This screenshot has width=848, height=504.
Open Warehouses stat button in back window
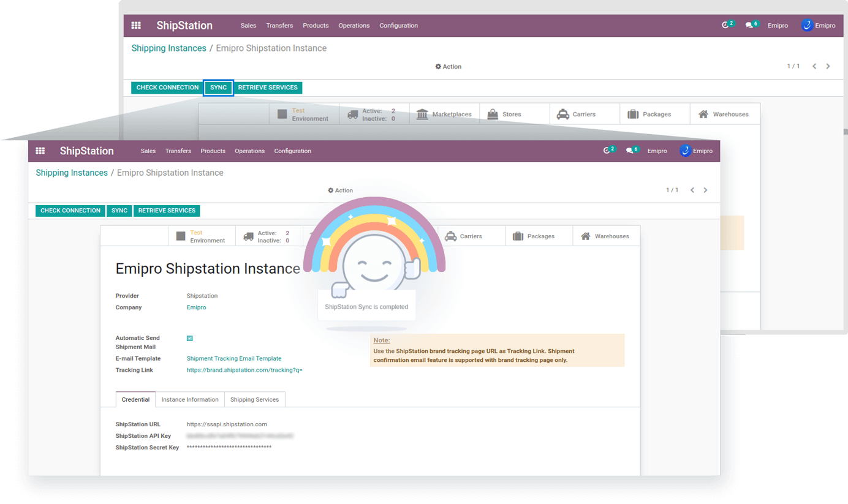pyautogui.click(x=725, y=115)
